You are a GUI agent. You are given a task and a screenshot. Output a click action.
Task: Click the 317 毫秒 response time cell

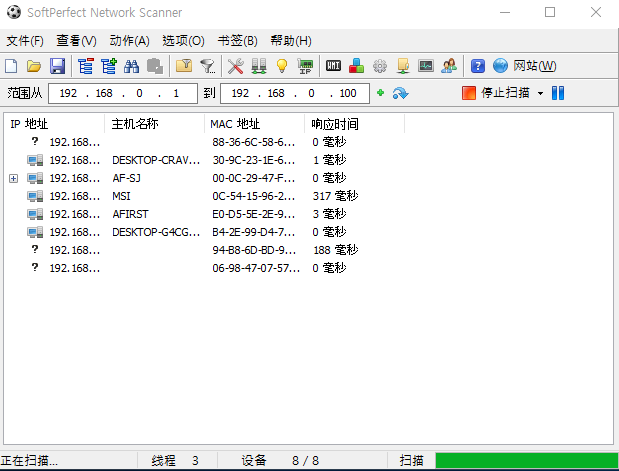[x=335, y=196]
